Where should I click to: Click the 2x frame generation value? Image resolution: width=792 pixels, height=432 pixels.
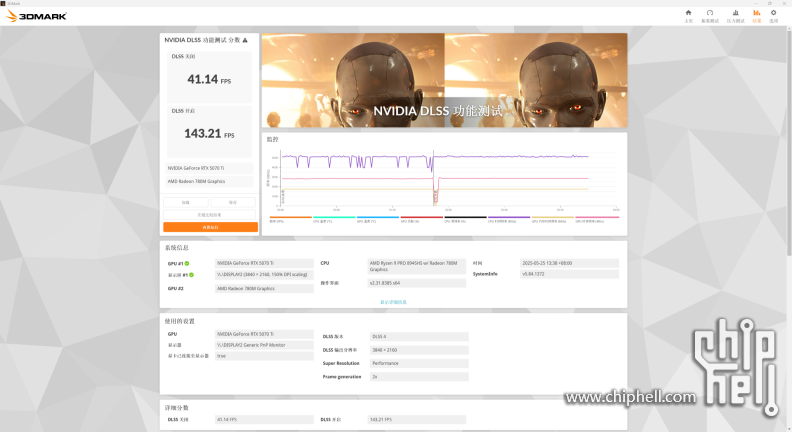pos(419,376)
